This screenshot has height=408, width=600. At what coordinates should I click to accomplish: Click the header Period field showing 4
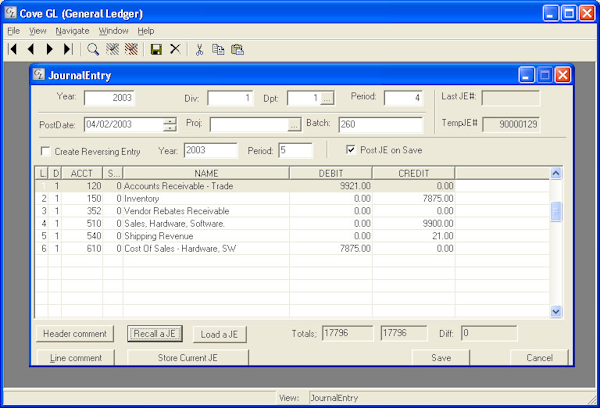click(404, 98)
